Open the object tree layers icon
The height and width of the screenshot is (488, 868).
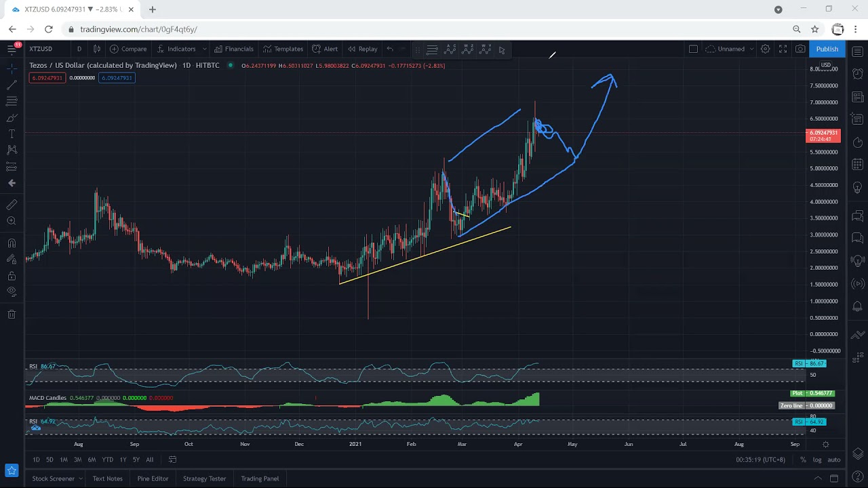click(x=858, y=453)
